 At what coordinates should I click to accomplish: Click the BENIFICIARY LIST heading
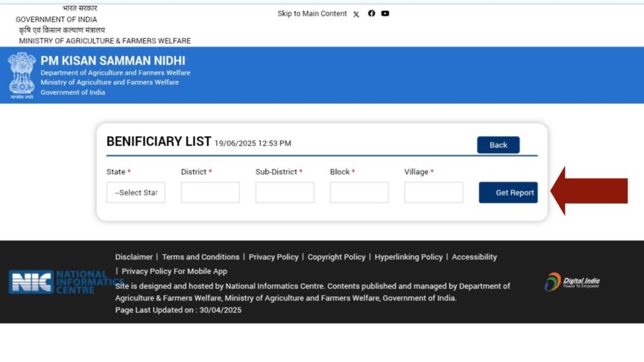click(x=158, y=142)
